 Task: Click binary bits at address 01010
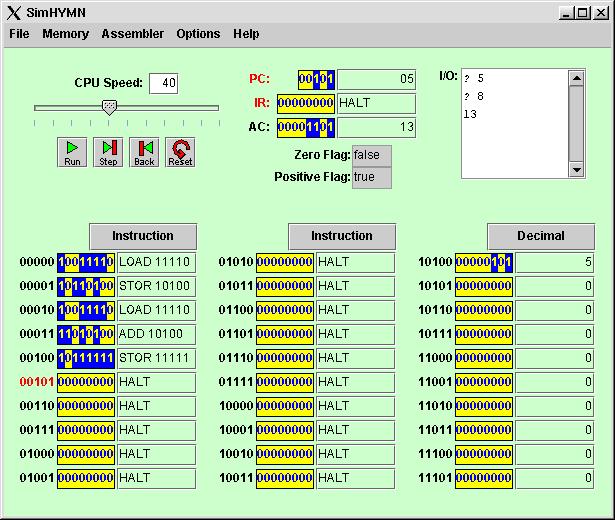point(285,262)
